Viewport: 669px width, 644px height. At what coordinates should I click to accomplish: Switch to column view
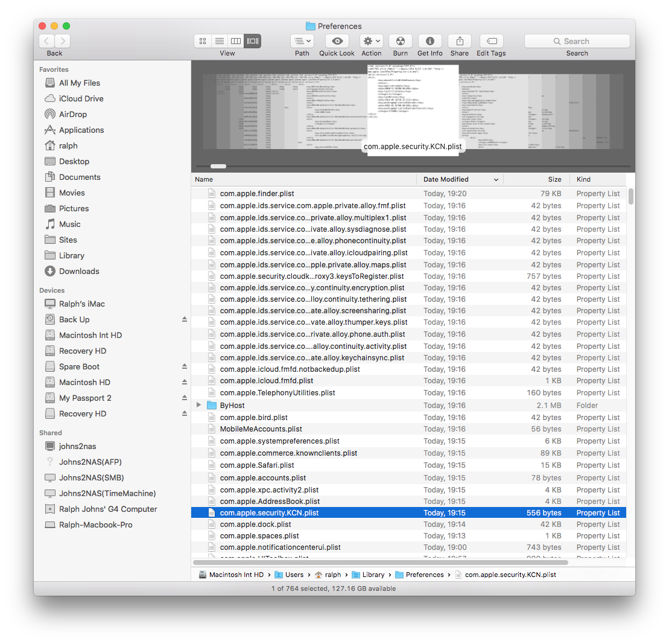pyautogui.click(x=236, y=41)
